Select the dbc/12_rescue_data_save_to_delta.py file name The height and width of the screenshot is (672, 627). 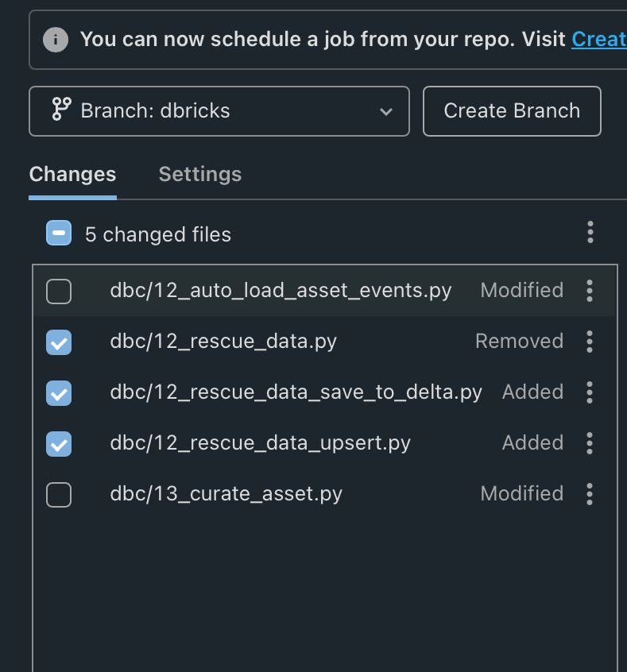(296, 392)
